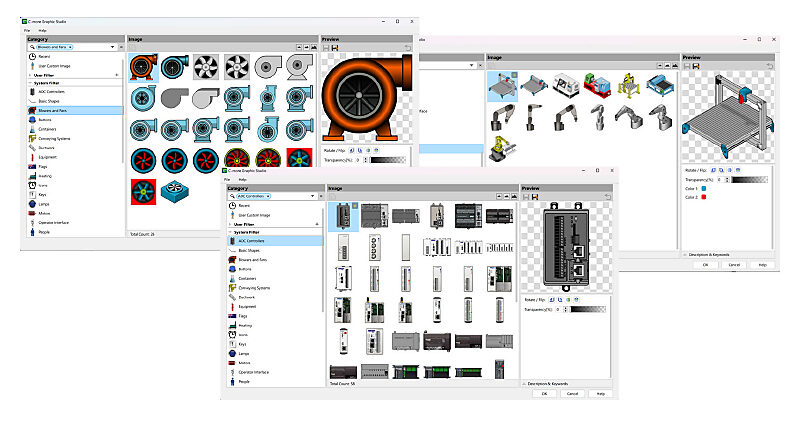Image resolution: width=800 pixels, height=427 pixels.
Task: Click OK in ADC Controllers window
Action: (x=544, y=393)
